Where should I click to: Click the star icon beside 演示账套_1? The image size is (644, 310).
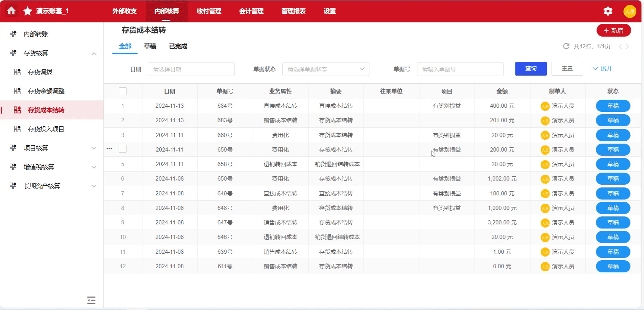(28, 11)
